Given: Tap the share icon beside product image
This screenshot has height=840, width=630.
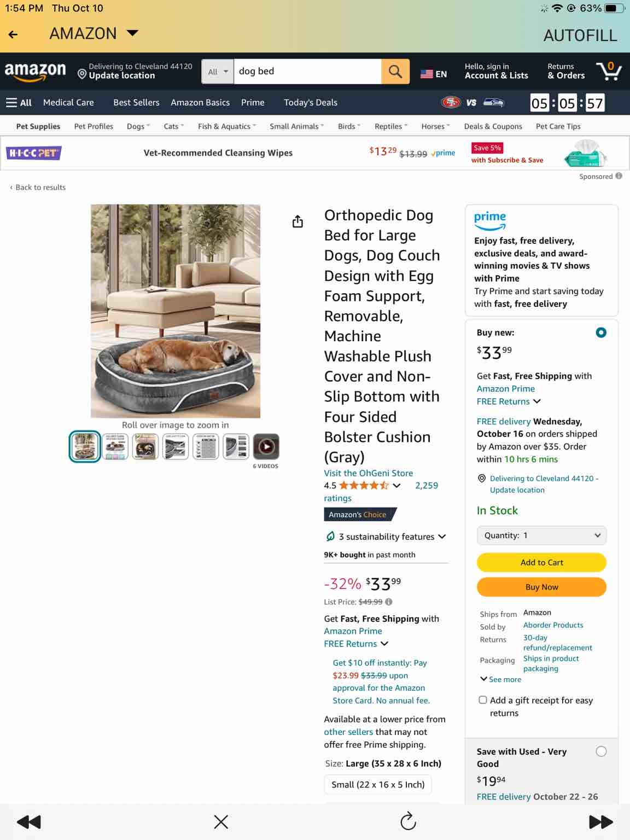Looking at the screenshot, I should [297, 221].
